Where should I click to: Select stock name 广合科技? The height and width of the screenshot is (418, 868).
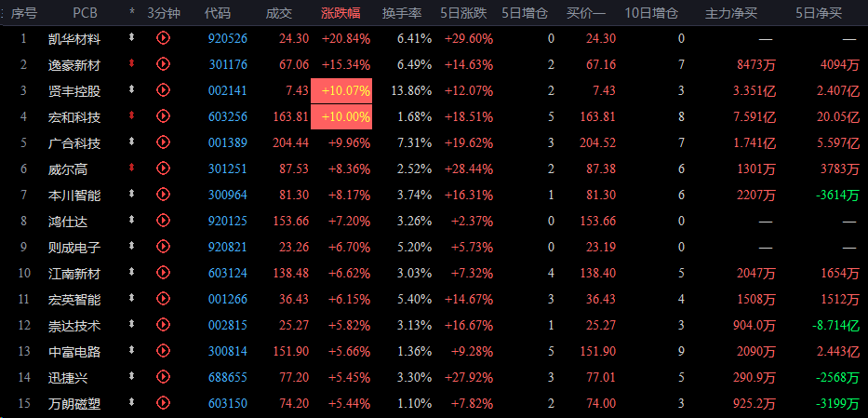tap(74, 143)
